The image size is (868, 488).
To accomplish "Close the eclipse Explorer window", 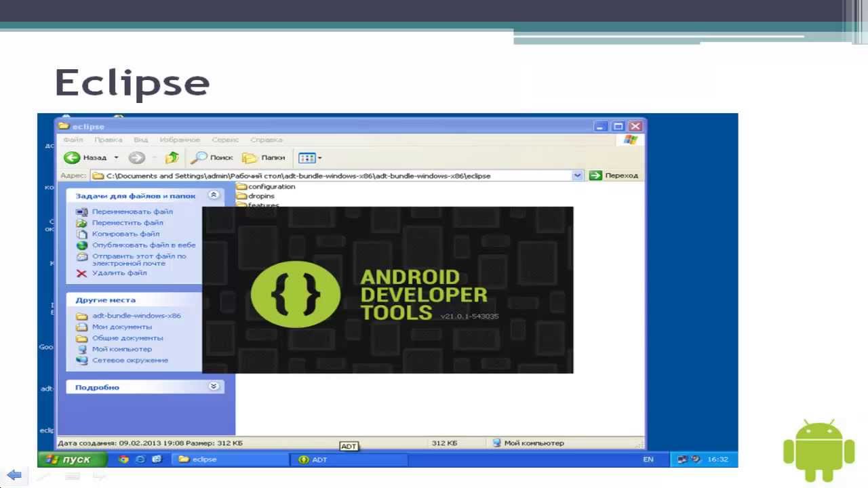I will point(635,126).
